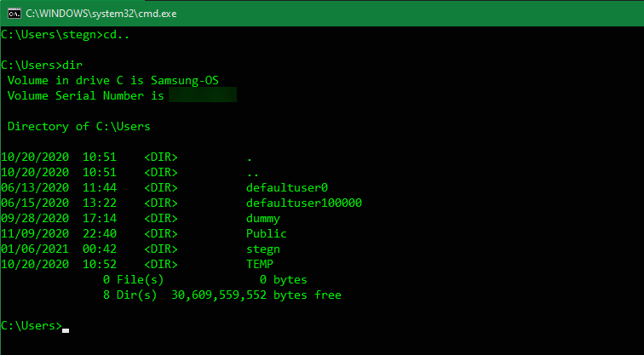Click the blinking cursor at the last prompt
Image resolution: width=644 pixels, height=355 pixels.
(66, 329)
